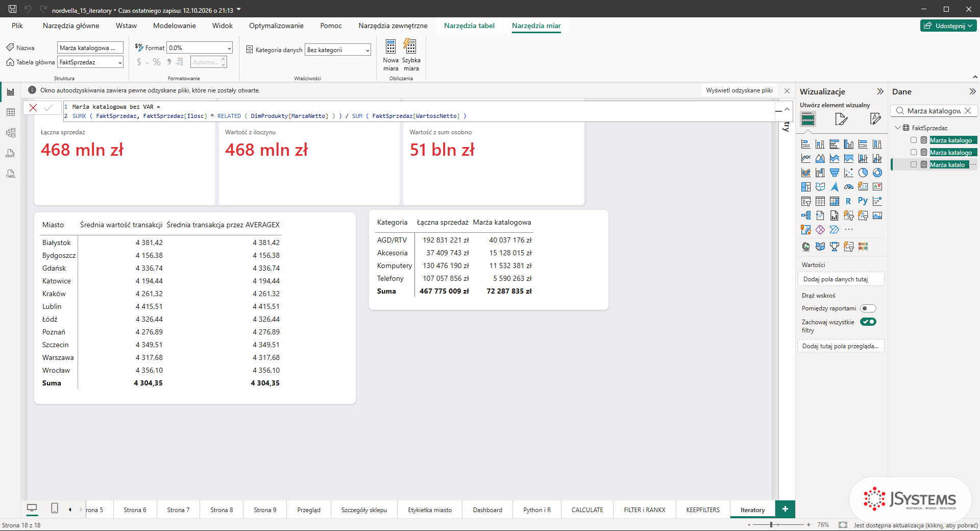Select the gauge visualization
The width and height of the screenshot is (980, 531).
pos(848,187)
